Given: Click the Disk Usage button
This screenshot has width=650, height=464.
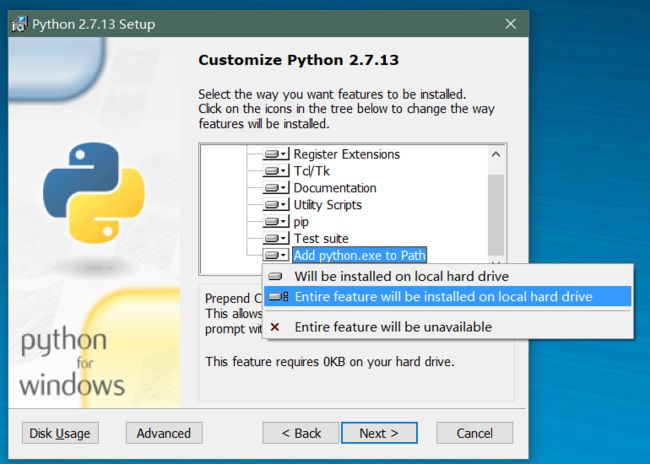Looking at the screenshot, I should click(x=60, y=433).
